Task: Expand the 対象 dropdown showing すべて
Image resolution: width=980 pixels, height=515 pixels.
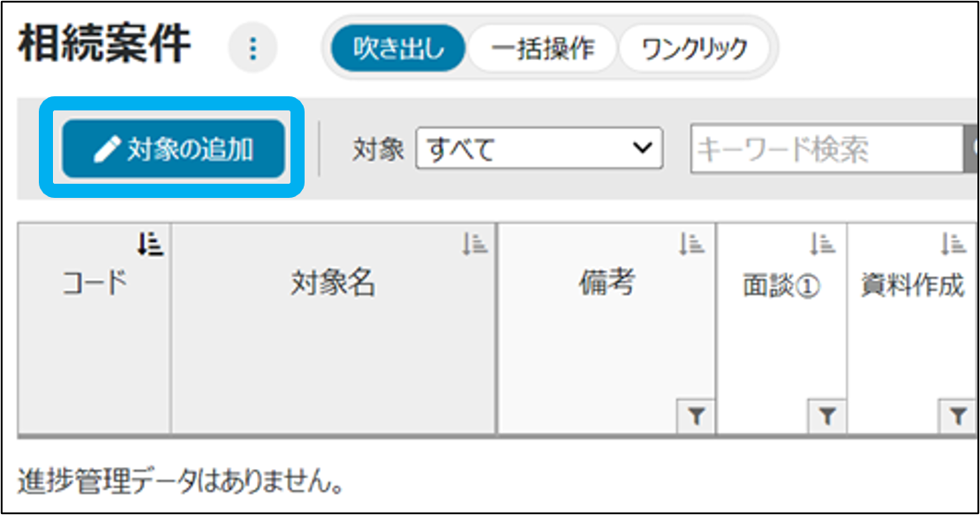Action: tap(539, 149)
